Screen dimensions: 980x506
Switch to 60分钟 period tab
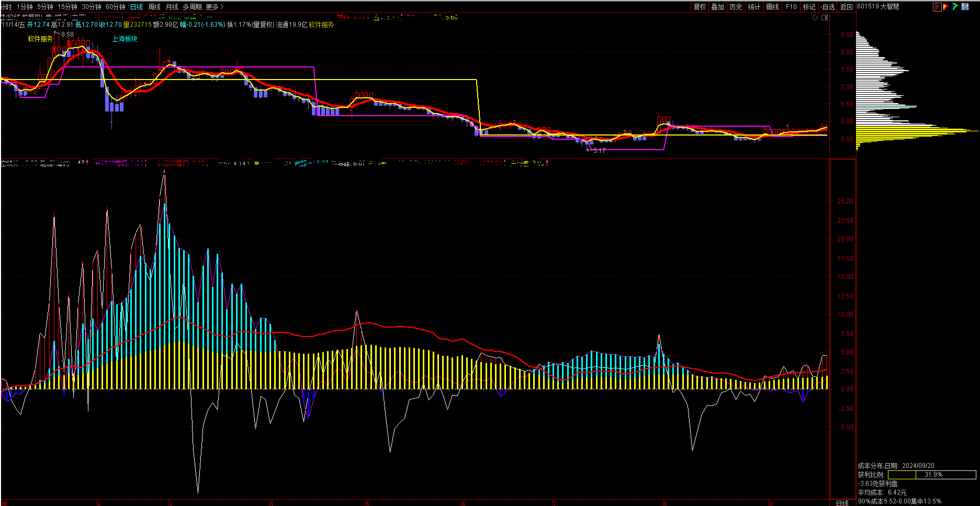click(x=116, y=7)
